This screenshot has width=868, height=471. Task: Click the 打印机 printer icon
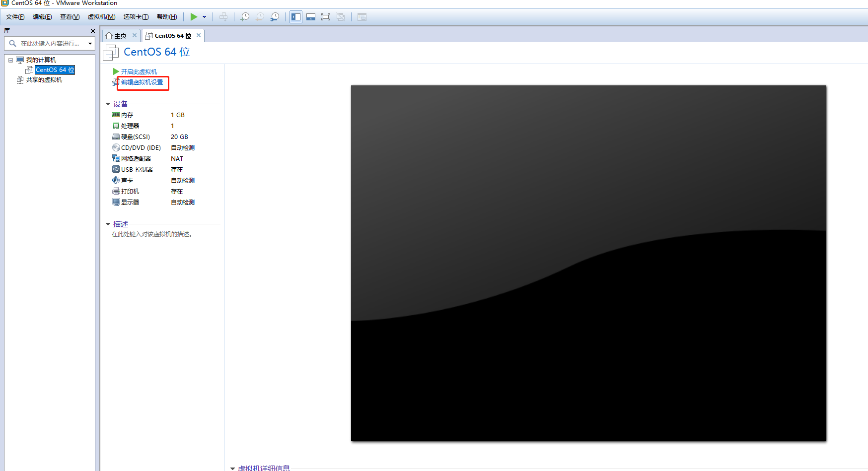(x=116, y=191)
